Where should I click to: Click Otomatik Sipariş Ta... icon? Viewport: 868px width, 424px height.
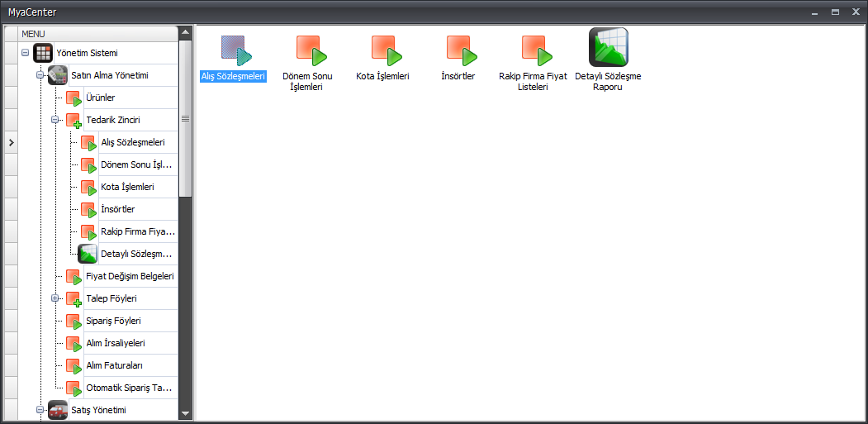[74, 388]
